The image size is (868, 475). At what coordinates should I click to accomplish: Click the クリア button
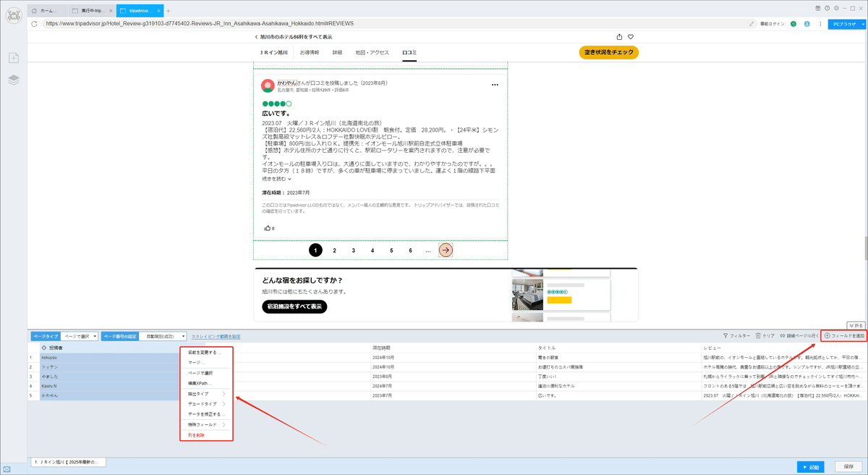click(765, 336)
